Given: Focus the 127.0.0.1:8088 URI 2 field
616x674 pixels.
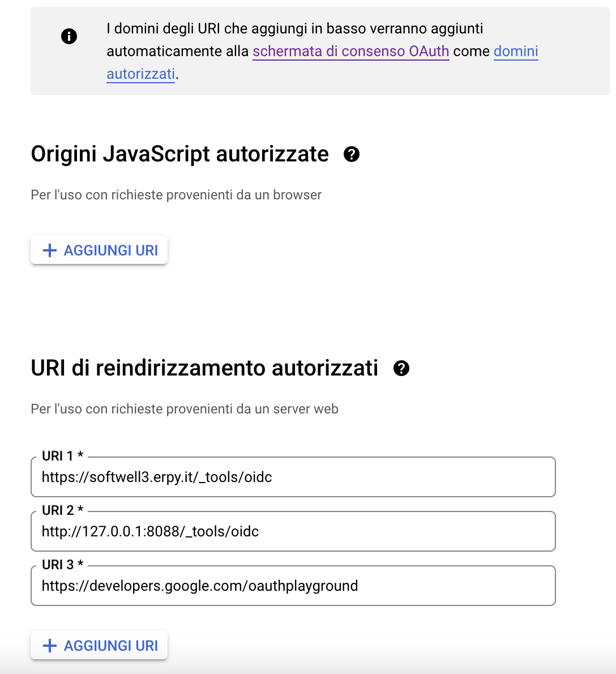Looking at the screenshot, I should click(293, 532).
